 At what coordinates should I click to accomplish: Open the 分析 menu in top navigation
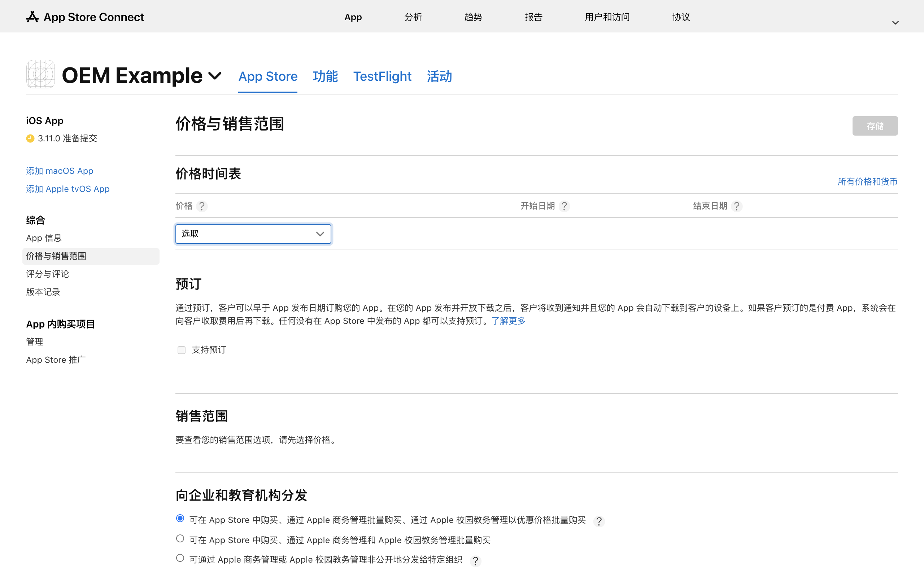[x=413, y=17]
